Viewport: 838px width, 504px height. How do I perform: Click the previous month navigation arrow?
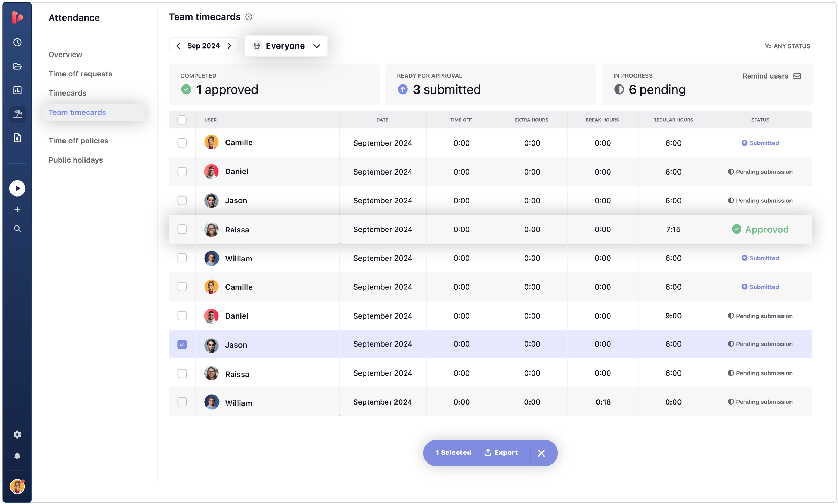(x=178, y=45)
